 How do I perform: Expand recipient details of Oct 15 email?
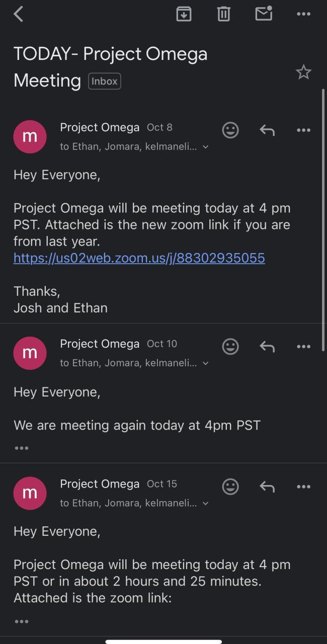click(205, 503)
